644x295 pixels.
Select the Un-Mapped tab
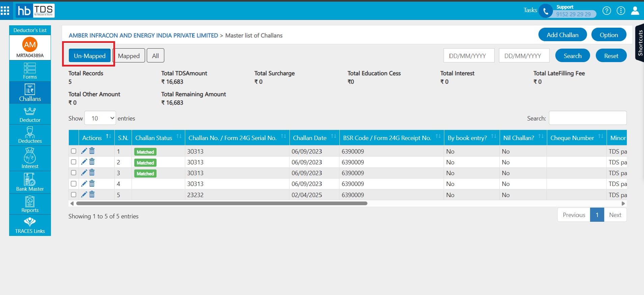pyautogui.click(x=90, y=56)
